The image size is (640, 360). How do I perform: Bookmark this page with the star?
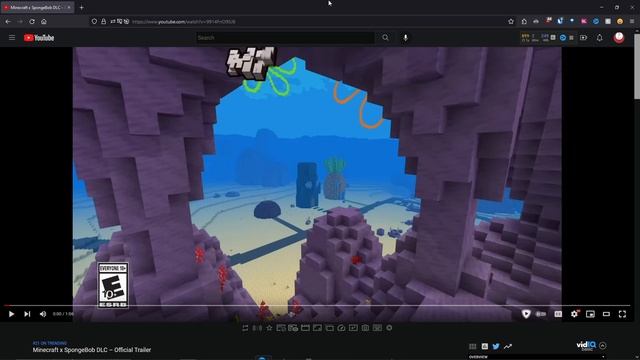(511, 21)
